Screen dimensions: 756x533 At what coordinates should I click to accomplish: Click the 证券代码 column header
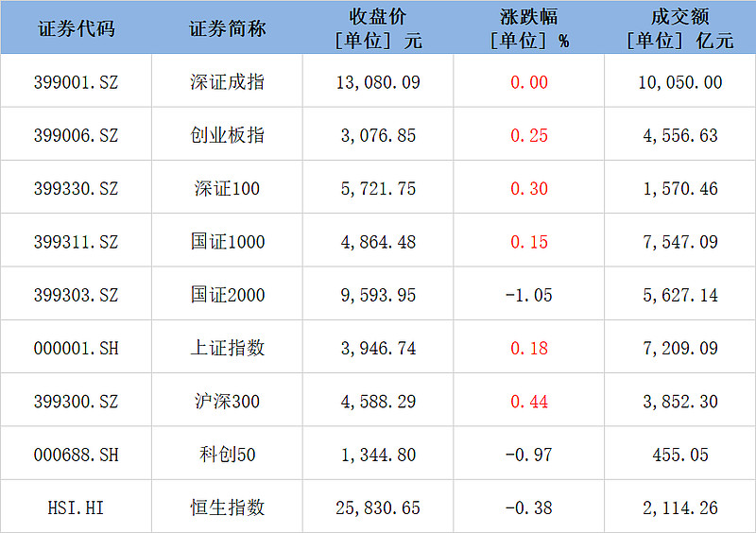point(76,28)
